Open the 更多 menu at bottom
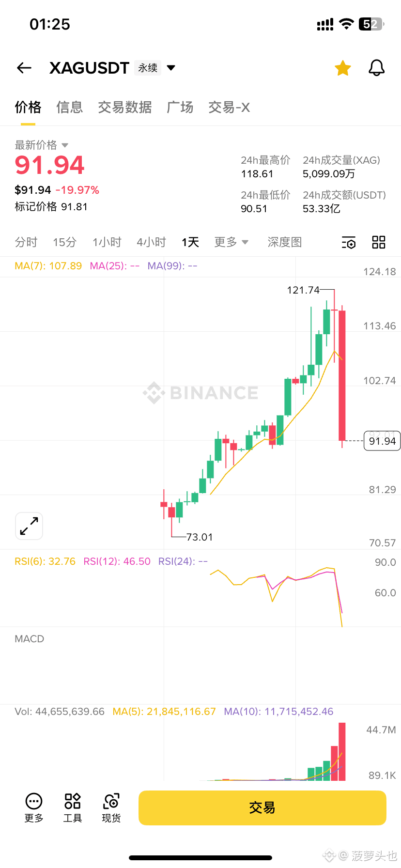 click(34, 808)
